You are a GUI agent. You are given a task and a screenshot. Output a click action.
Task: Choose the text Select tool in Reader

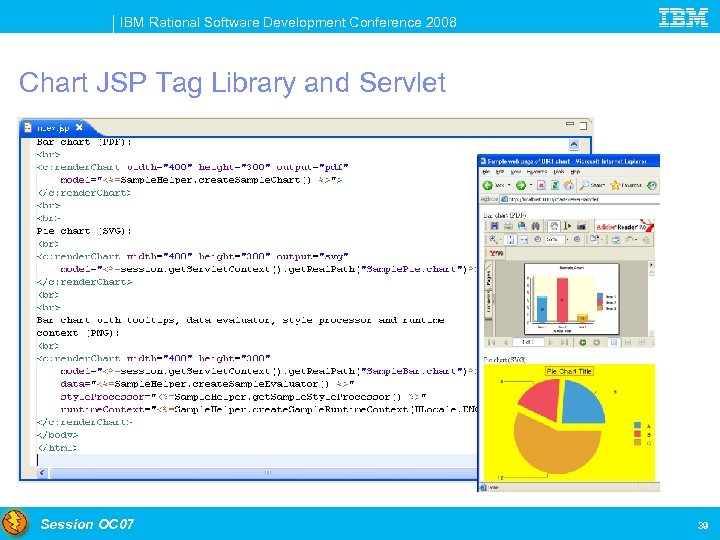point(568,226)
